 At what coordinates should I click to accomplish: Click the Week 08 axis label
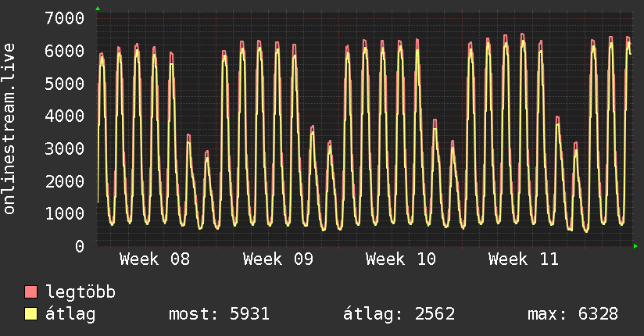[x=155, y=259]
